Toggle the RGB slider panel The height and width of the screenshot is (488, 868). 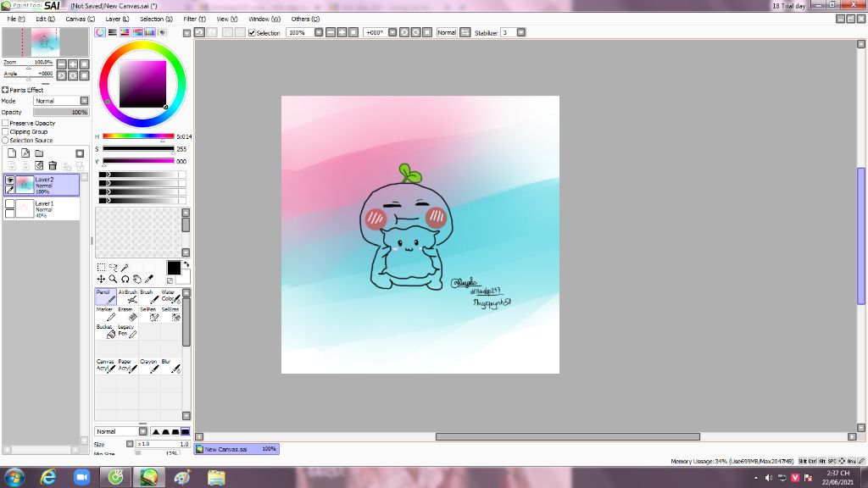coord(113,33)
